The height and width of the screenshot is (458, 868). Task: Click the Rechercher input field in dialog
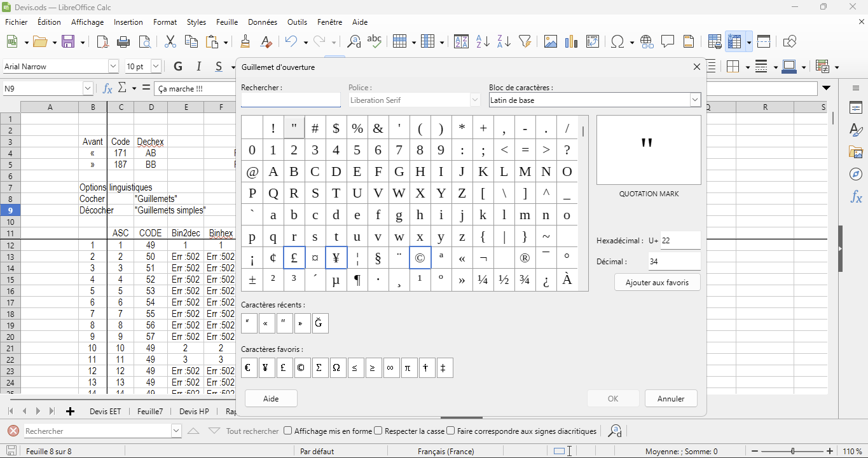tap(291, 100)
